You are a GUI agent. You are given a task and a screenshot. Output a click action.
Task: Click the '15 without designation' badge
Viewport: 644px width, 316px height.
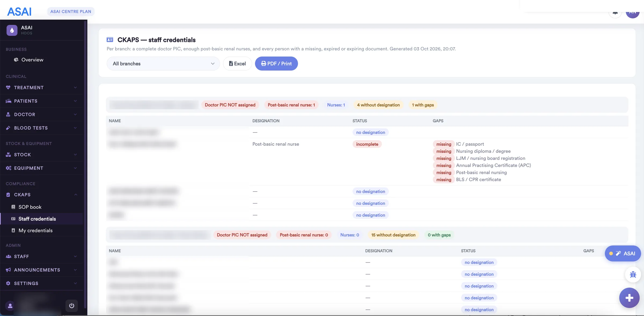coord(393,235)
